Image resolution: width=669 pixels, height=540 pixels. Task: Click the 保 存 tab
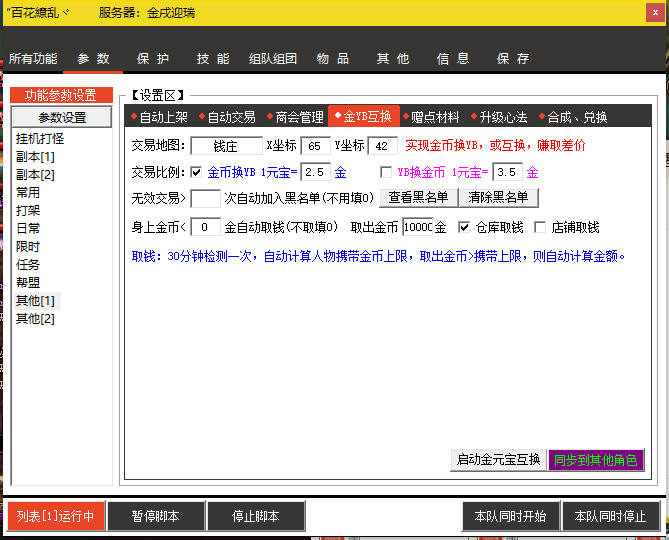513,58
